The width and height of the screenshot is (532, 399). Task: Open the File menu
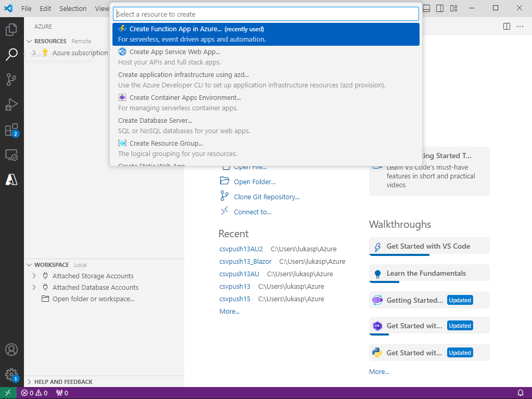tap(27, 8)
